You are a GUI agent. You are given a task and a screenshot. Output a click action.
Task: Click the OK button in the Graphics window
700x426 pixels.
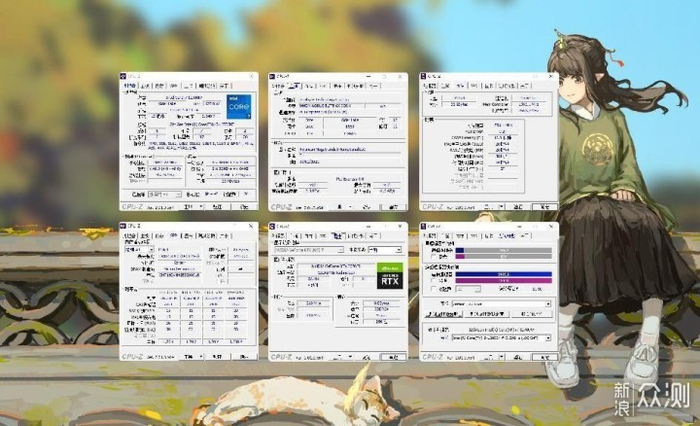tap(393, 357)
